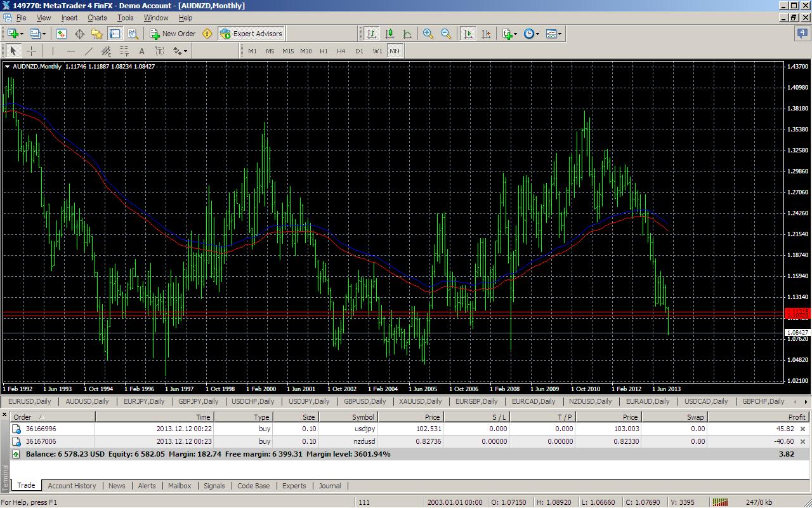Sort orders by Order column header
Image resolution: width=812 pixels, height=508 pixels.
tap(53, 417)
